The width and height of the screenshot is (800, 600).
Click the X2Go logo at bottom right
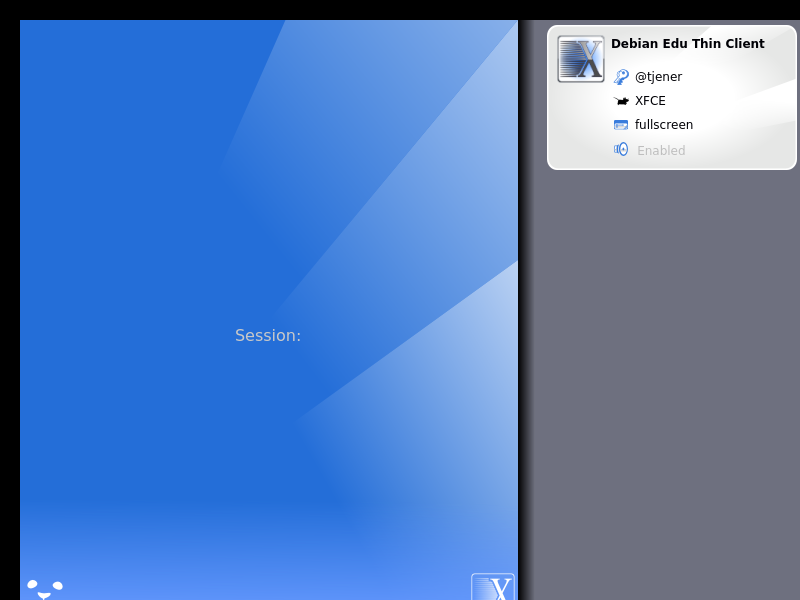coord(493,587)
